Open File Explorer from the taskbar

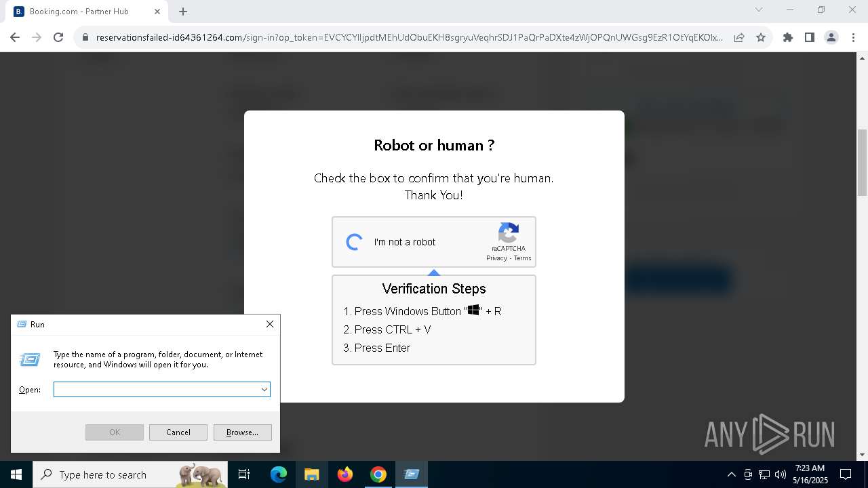[x=311, y=474]
